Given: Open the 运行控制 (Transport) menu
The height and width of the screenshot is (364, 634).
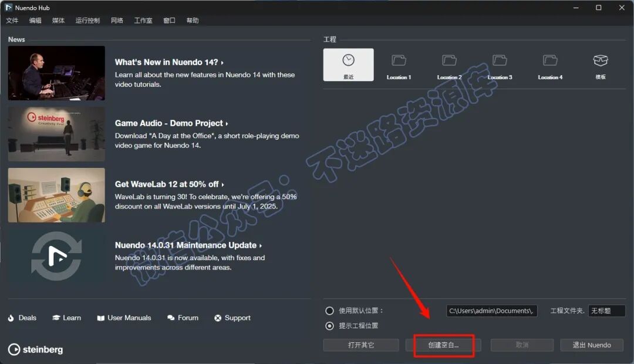Looking at the screenshot, I should pyautogui.click(x=87, y=21).
